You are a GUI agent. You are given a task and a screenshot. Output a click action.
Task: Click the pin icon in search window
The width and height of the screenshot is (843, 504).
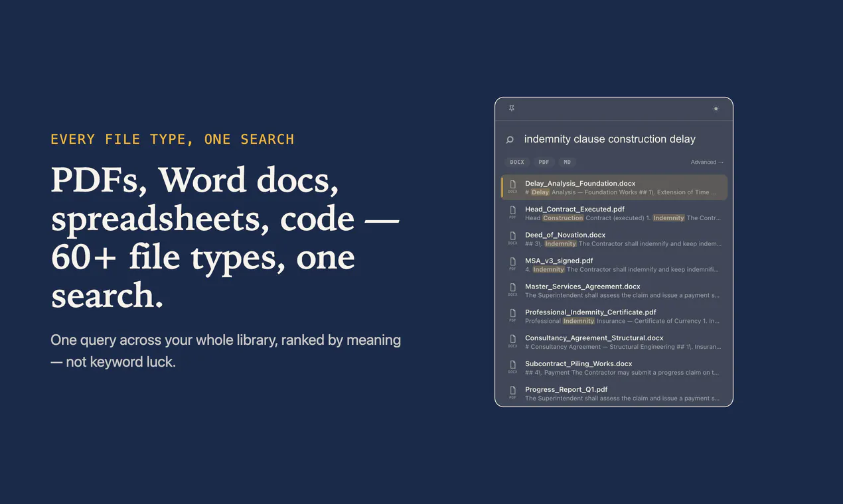click(512, 108)
